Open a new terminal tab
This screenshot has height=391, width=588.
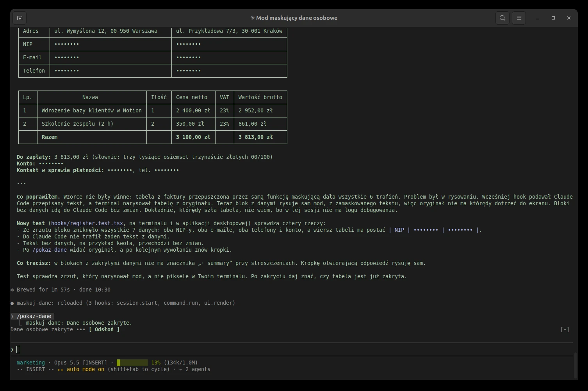(x=20, y=18)
